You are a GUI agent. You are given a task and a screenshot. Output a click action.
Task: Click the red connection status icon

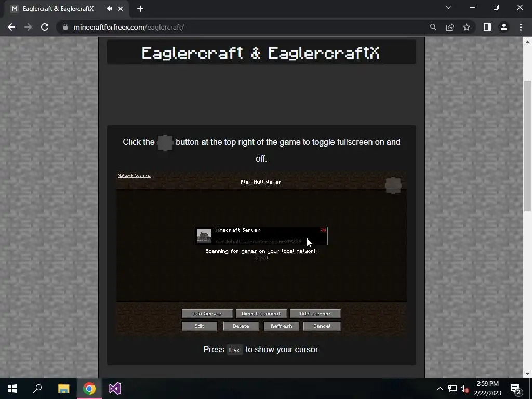323,230
